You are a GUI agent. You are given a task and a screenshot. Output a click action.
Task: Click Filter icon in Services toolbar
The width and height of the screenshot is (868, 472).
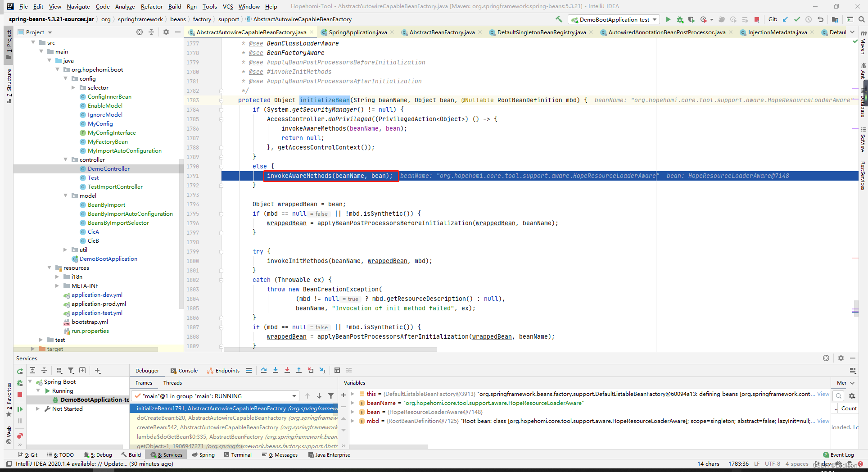[71, 370]
